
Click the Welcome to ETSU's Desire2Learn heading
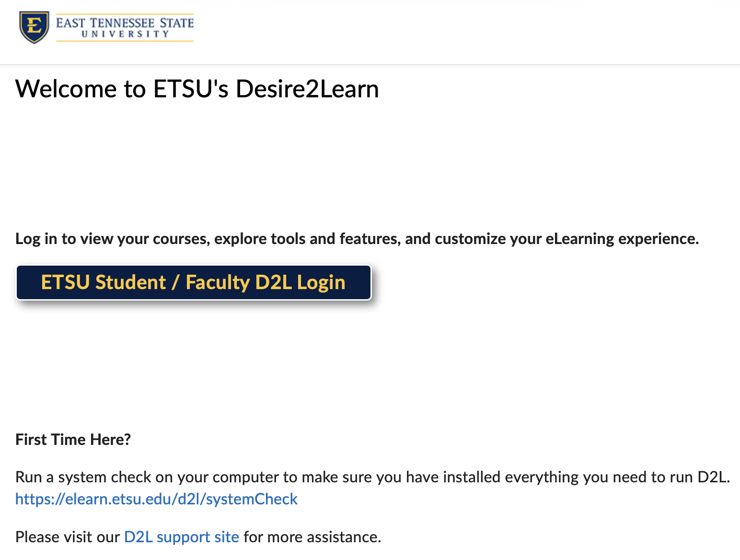pos(197,89)
